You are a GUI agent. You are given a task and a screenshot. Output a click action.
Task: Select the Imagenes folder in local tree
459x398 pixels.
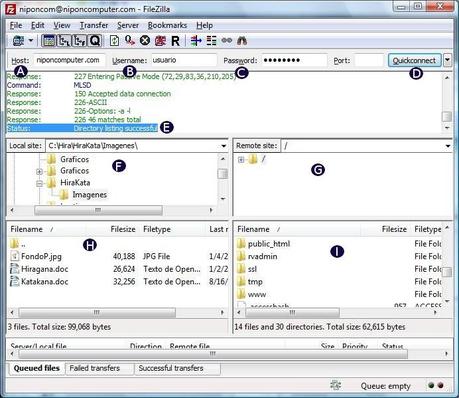click(90, 195)
